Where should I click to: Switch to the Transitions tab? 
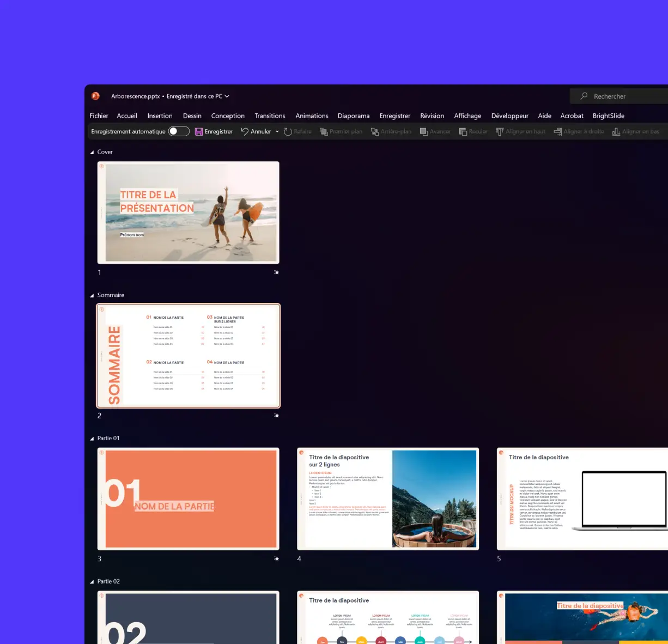pyautogui.click(x=270, y=116)
